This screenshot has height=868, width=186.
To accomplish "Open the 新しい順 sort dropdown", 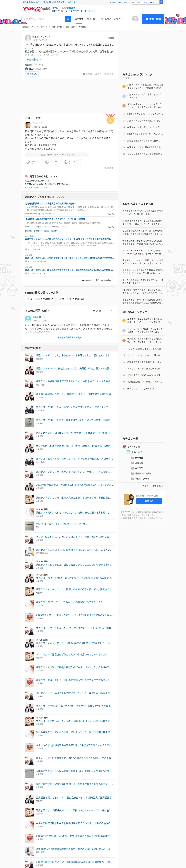I will (x=102, y=311).
